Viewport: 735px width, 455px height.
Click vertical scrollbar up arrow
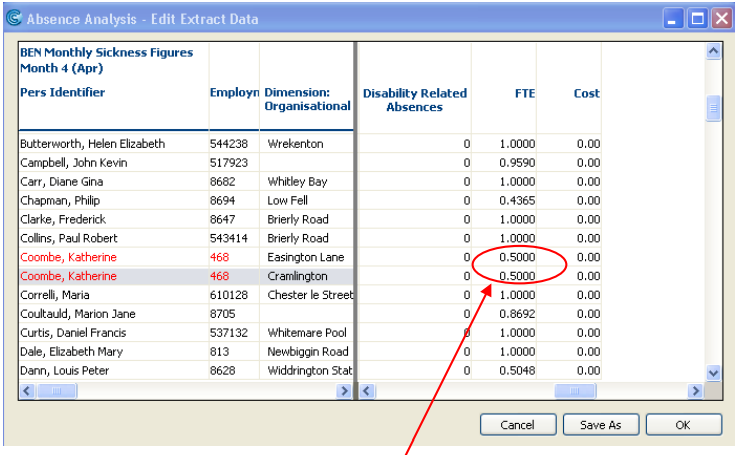[x=713, y=50]
